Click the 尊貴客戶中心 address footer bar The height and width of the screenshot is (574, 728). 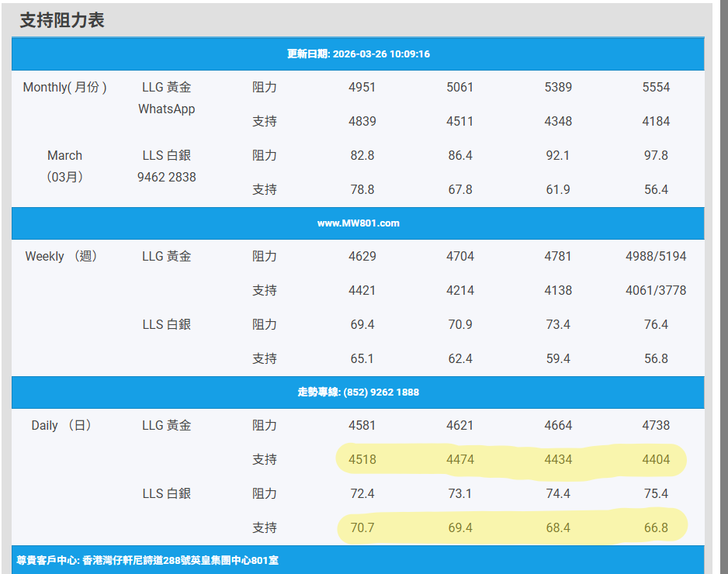pyautogui.click(x=147, y=559)
